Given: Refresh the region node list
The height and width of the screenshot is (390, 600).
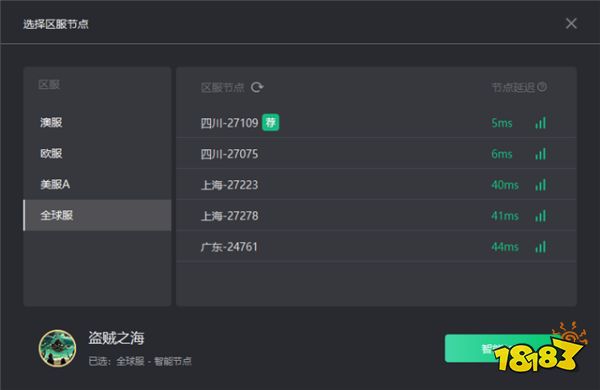Looking at the screenshot, I should pyautogui.click(x=257, y=87).
